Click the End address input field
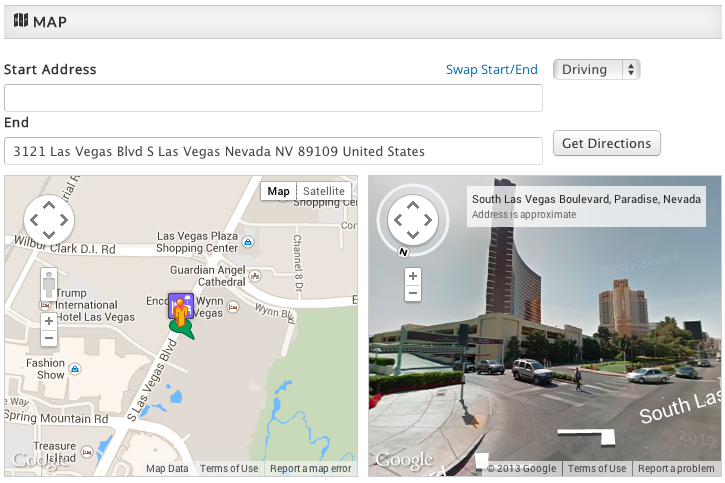Screen dimensions: 725x483 [273, 151]
